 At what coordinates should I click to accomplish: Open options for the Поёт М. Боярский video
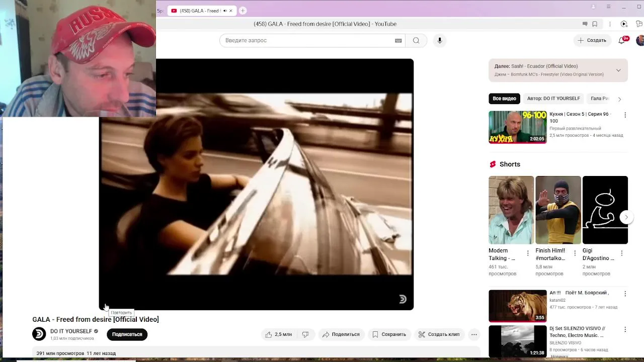[x=625, y=294]
